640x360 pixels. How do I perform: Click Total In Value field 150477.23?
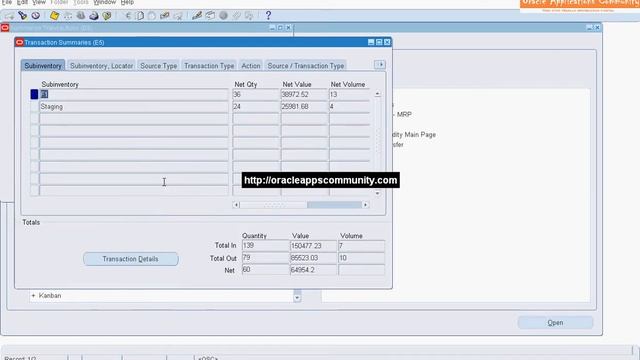click(x=313, y=246)
